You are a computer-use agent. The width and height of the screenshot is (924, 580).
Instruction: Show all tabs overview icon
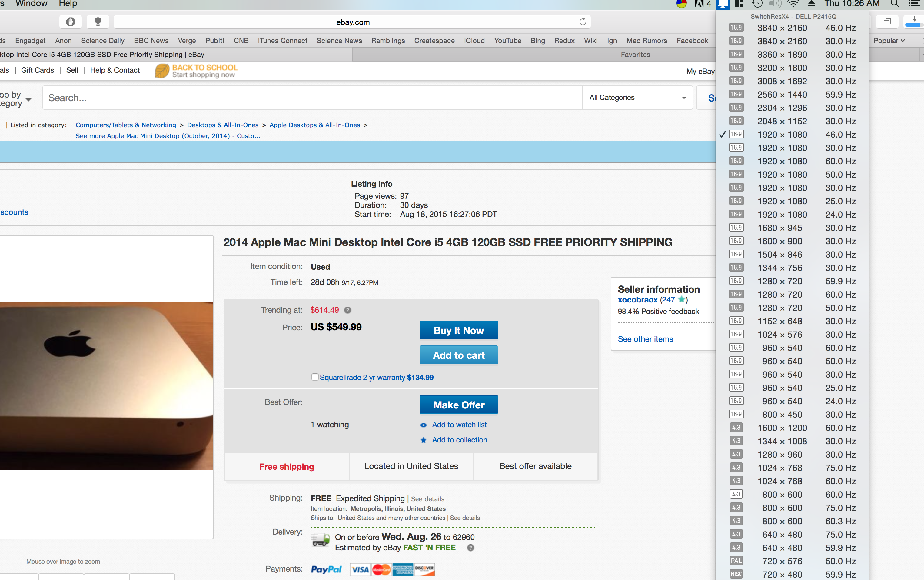pyautogui.click(x=887, y=22)
